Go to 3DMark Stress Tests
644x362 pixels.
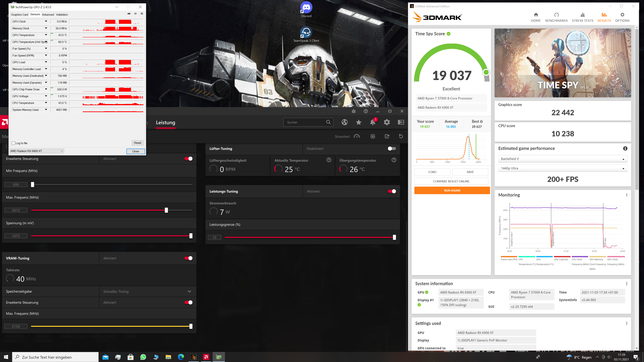click(582, 17)
